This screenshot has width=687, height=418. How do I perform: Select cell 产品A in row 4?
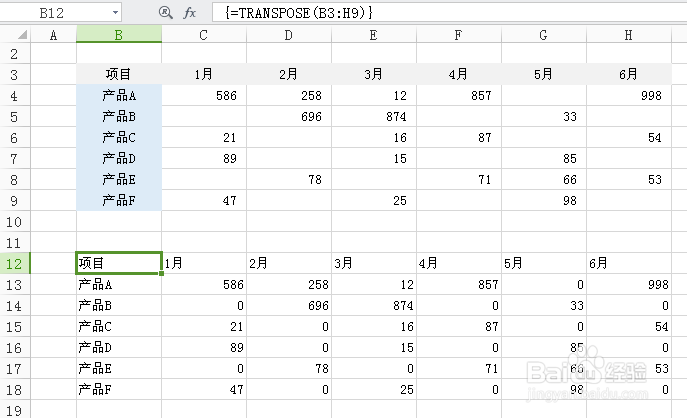(x=119, y=96)
